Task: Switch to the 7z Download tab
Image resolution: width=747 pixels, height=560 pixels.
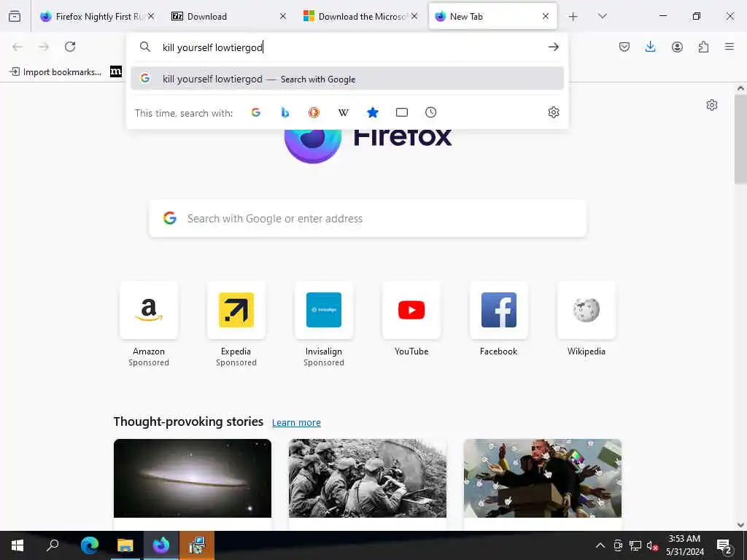Action: [228, 16]
